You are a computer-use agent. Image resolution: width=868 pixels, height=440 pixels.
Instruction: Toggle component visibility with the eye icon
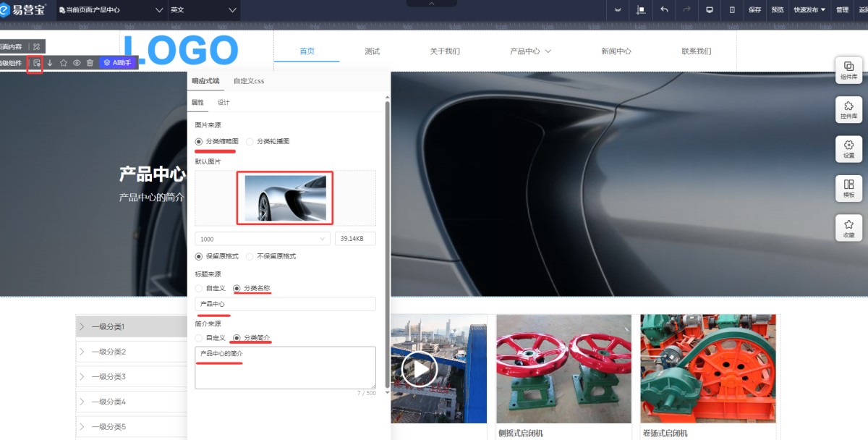coord(77,63)
